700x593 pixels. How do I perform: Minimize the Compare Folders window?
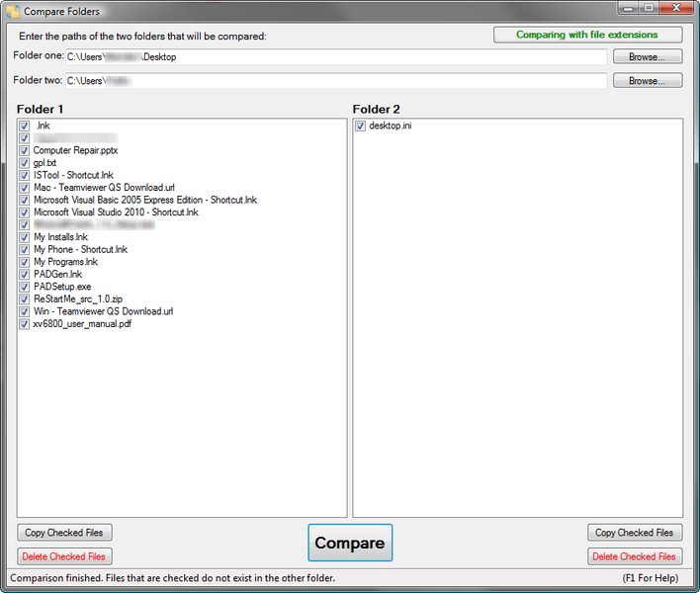click(628, 8)
